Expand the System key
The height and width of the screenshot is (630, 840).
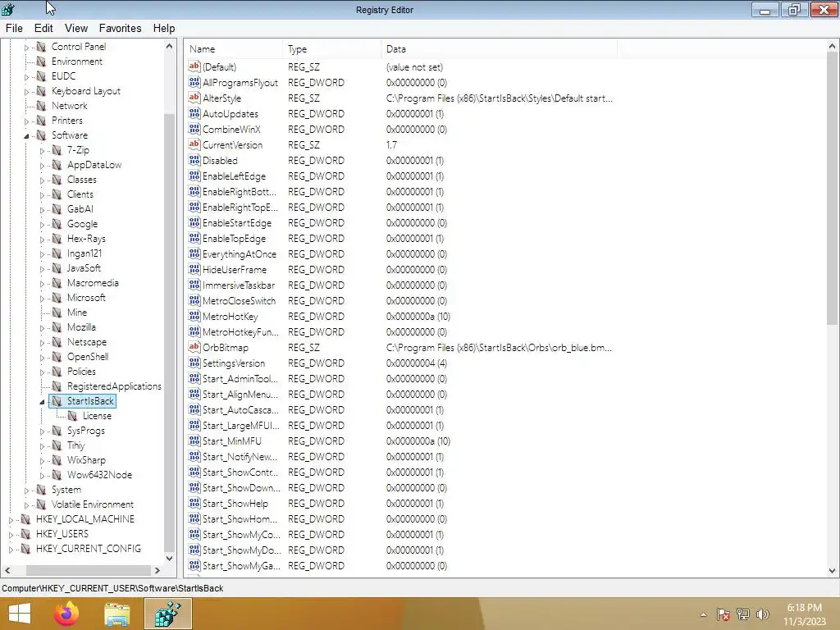coord(26,491)
